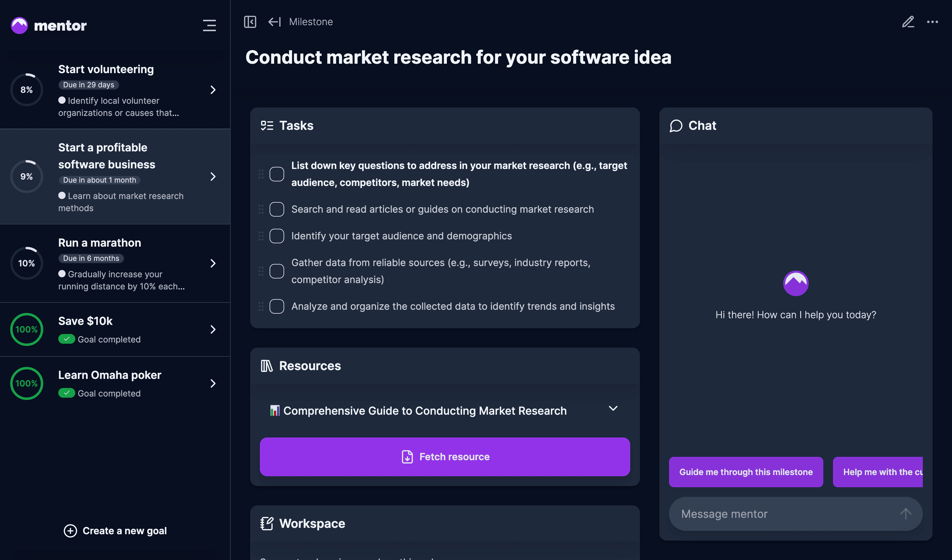Expand the Comprehensive Guide resource chevron

coord(613,409)
